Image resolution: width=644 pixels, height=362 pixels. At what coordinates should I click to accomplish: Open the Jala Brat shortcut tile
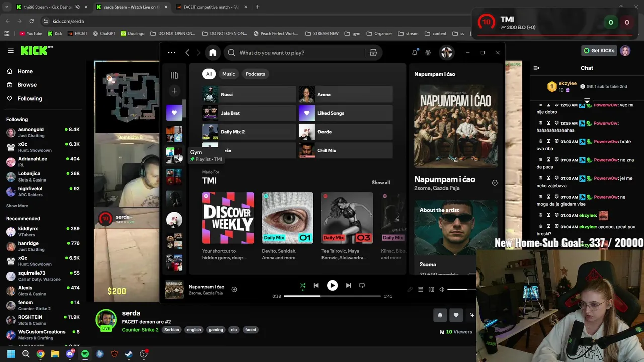point(249,113)
